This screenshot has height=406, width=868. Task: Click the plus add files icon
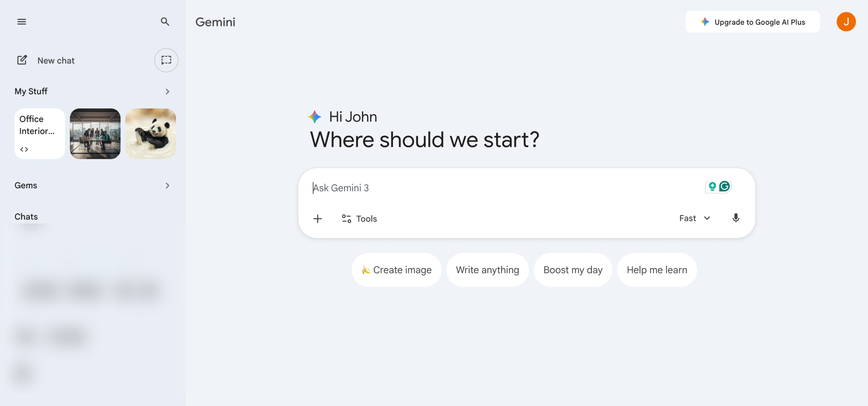[x=318, y=219]
